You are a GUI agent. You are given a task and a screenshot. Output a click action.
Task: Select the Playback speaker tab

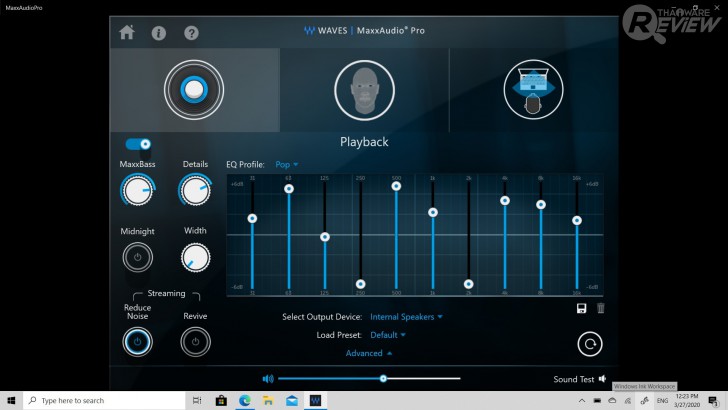pyautogui.click(x=194, y=90)
